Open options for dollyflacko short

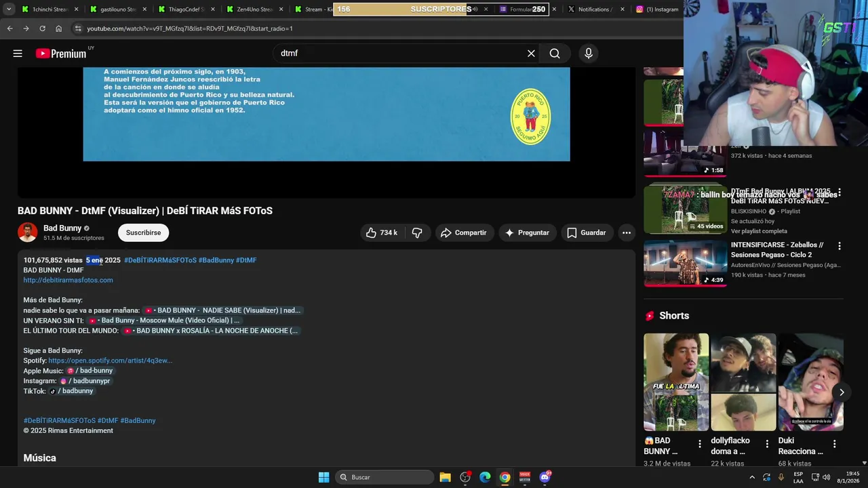click(x=767, y=445)
